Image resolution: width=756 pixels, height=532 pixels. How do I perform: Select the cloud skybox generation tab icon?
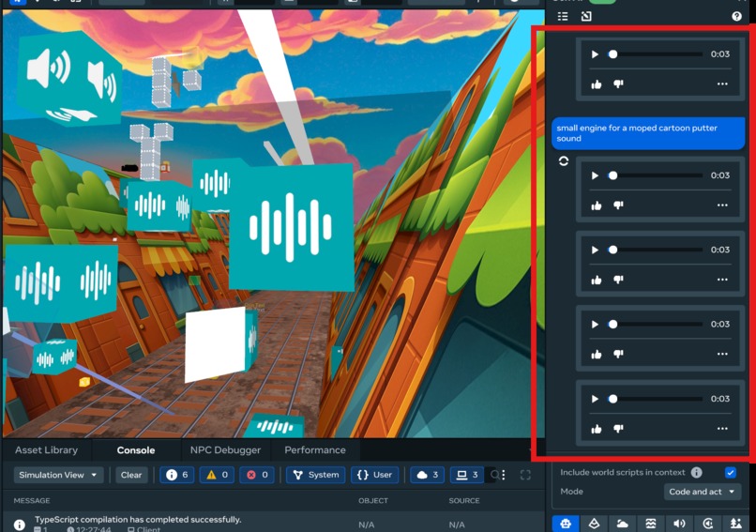[x=623, y=524]
